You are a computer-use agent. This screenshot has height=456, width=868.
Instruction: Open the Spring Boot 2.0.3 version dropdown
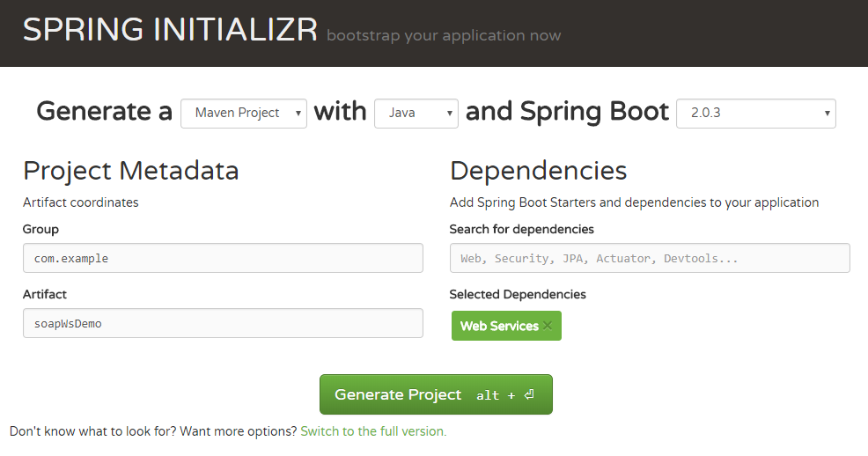756,114
